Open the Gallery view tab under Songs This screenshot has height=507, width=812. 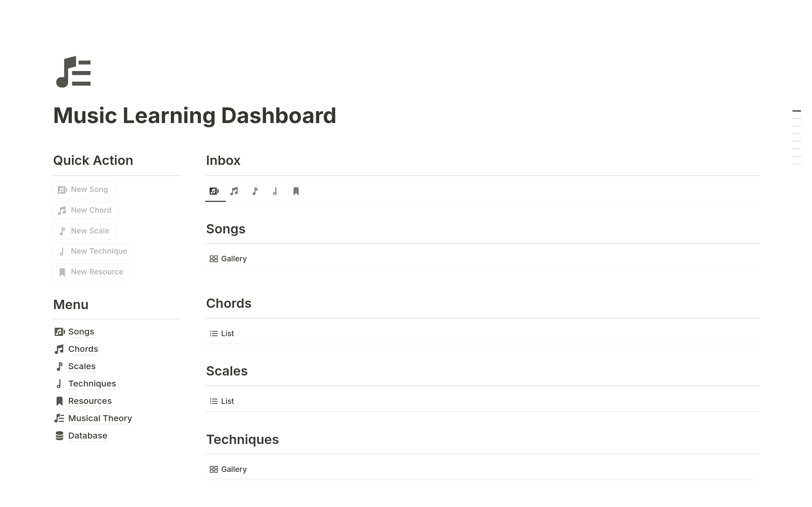(228, 259)
